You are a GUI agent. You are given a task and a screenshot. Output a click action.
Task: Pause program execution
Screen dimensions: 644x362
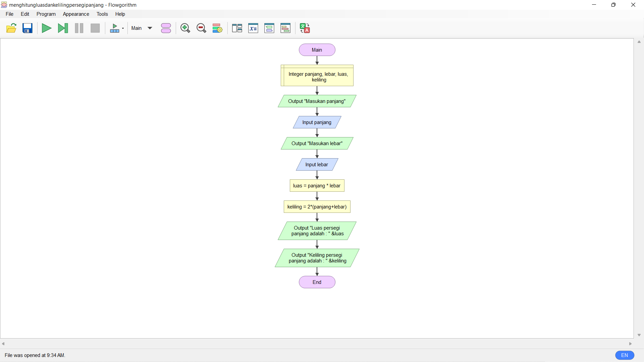78,28
